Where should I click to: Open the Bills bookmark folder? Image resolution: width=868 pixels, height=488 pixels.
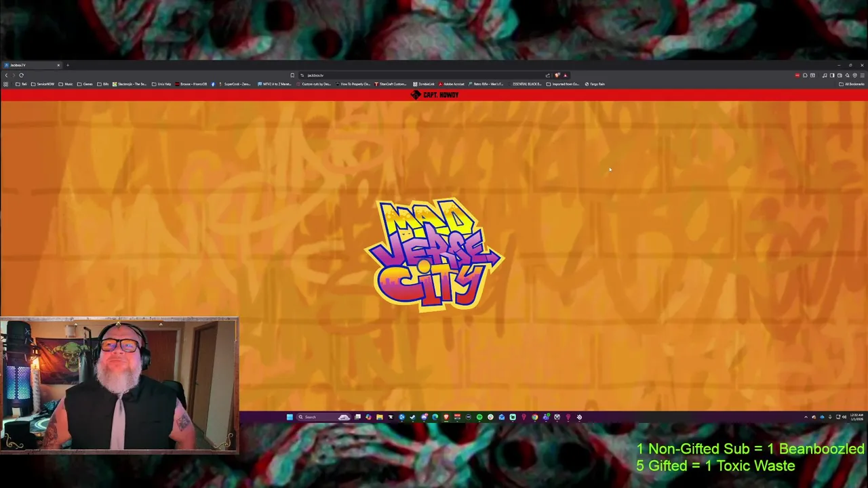click(x=103, y=84)
